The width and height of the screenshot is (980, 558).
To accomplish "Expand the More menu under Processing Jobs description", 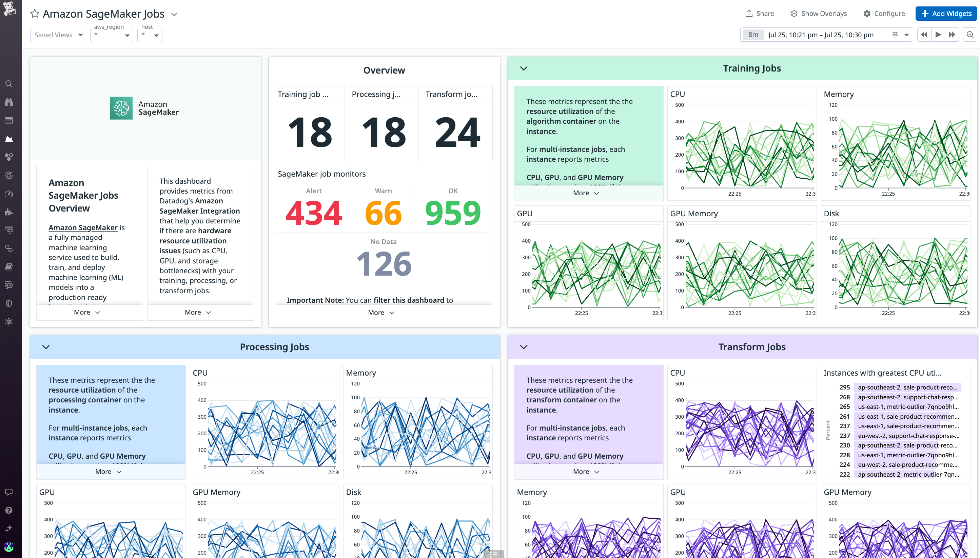I will pos(108,472).
